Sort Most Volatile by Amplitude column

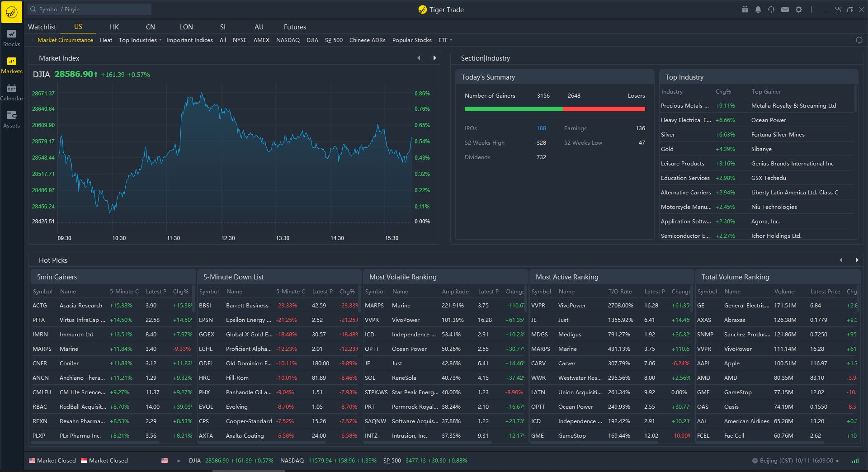[x=455, y=292]
